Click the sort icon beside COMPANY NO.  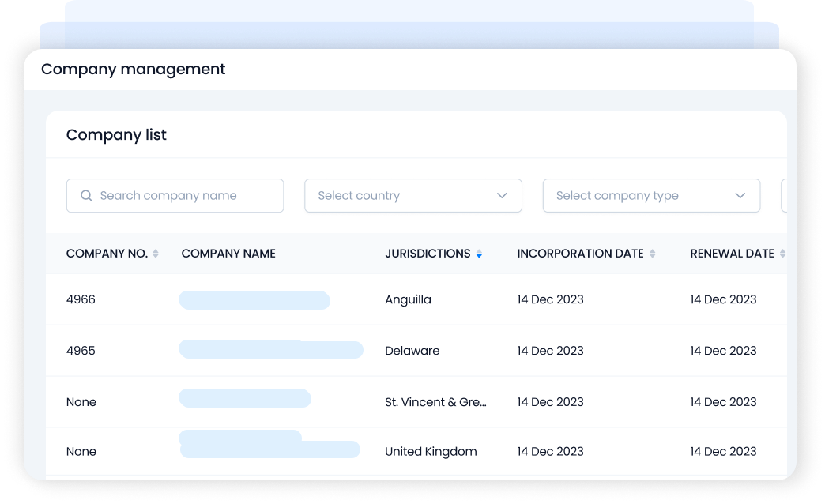coord(157,254)
